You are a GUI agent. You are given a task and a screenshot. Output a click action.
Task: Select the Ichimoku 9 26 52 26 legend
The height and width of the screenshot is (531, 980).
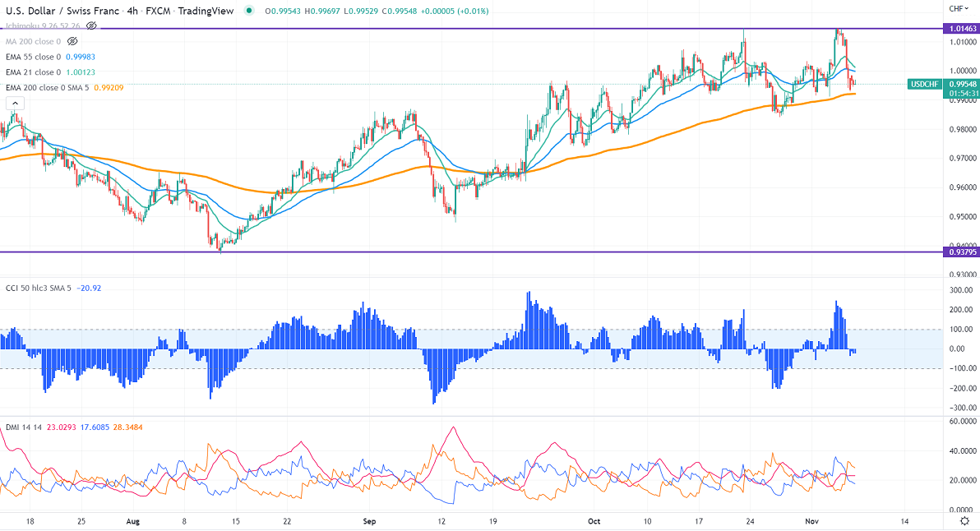click(x=43, y=25)
